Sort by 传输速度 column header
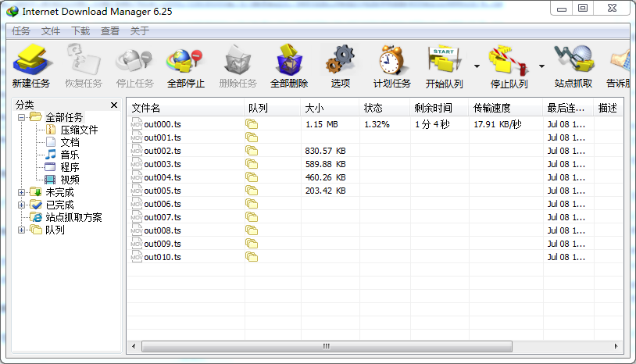 coord(506,108)
